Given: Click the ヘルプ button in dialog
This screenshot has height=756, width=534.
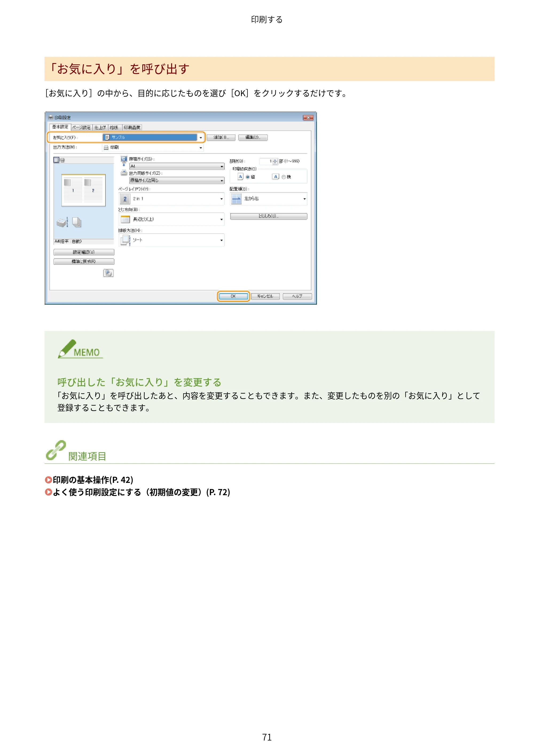Looking at the screenshot, I should pyautogui.click(x=297, y=296).
